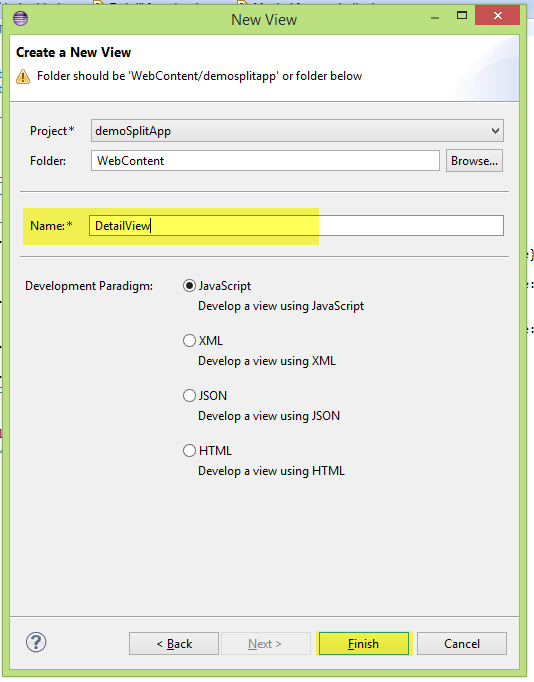The height and width of the screenshot is (682, 534).
Task: Click the Eclipse icon in title bar
Action: pyautogui.click(x=20, y=19)
